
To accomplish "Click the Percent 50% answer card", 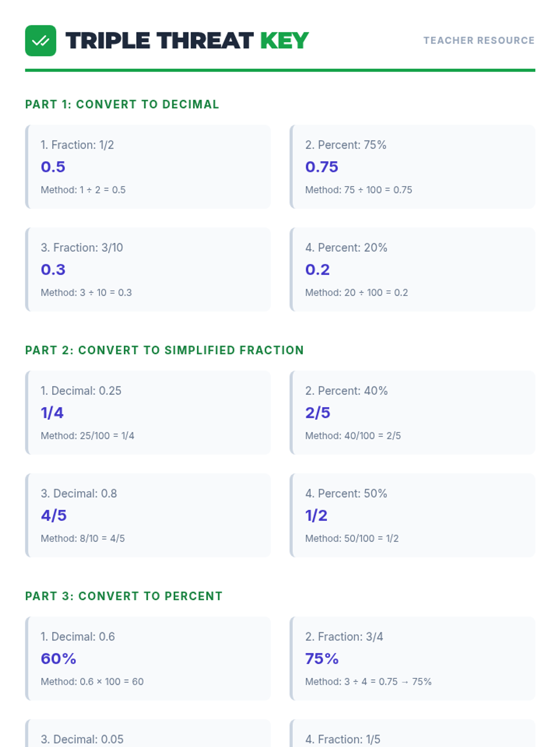I will pos(413,515).
